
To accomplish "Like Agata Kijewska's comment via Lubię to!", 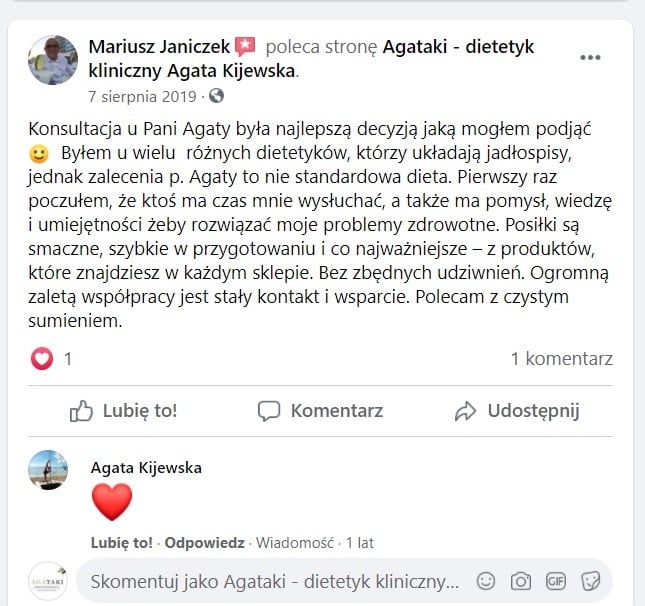I will [122, 543].
